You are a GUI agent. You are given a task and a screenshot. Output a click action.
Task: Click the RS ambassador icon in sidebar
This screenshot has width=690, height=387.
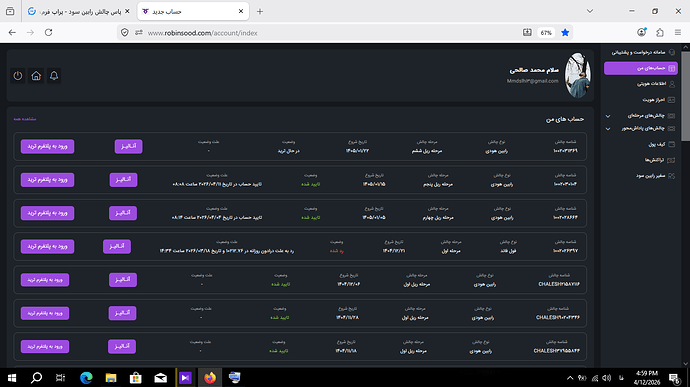672,176
